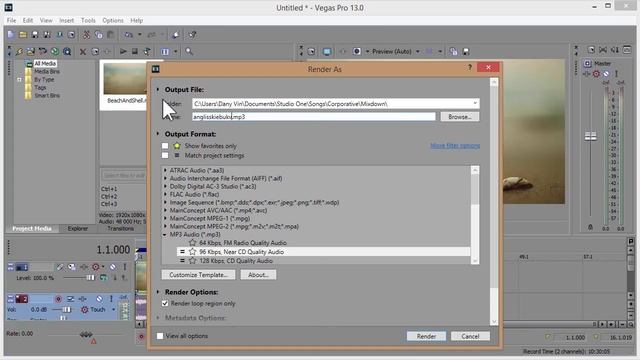The width and height of the screenshot is (640, 360).
Task: Toggle the Match project settings checkbox
Action: coord(165,156)
